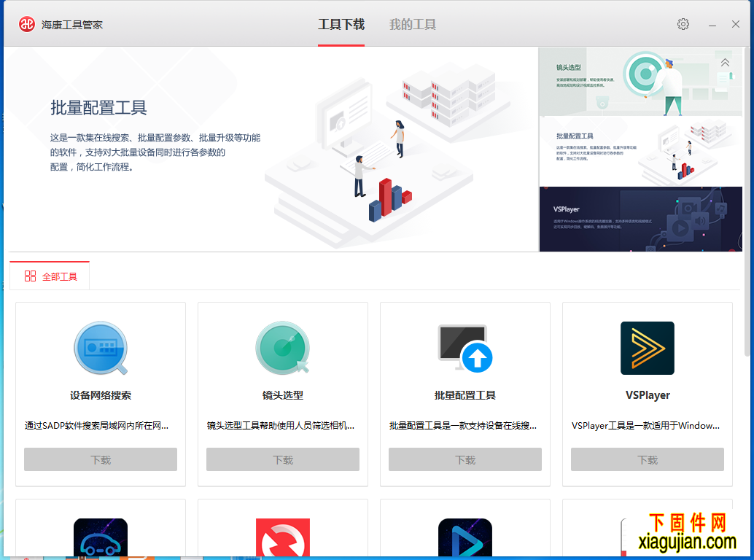
Task: Click the 通过SADP软件搜索局域网 description text
Action: [x=96, y=425]
